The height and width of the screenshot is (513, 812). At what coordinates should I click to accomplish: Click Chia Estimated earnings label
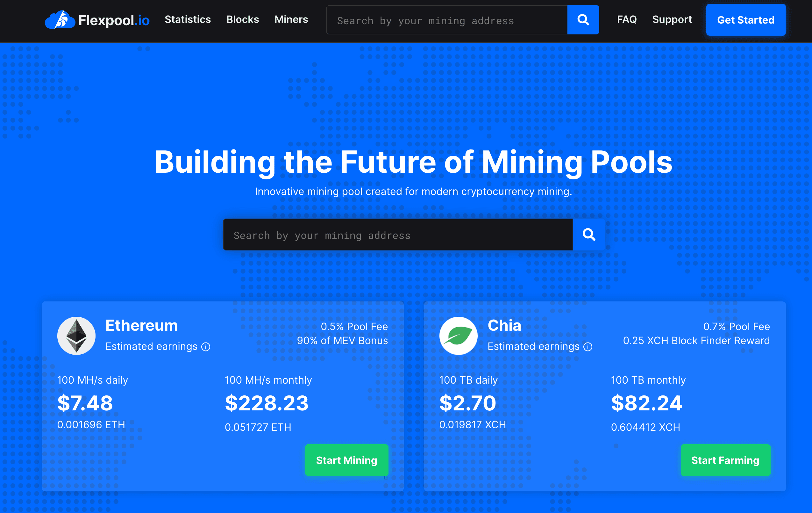point(533,346)
